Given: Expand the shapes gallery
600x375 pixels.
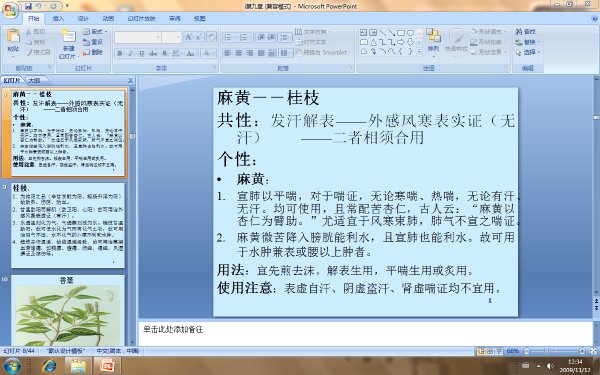Looking at the screenshot, I should point(419,51).
